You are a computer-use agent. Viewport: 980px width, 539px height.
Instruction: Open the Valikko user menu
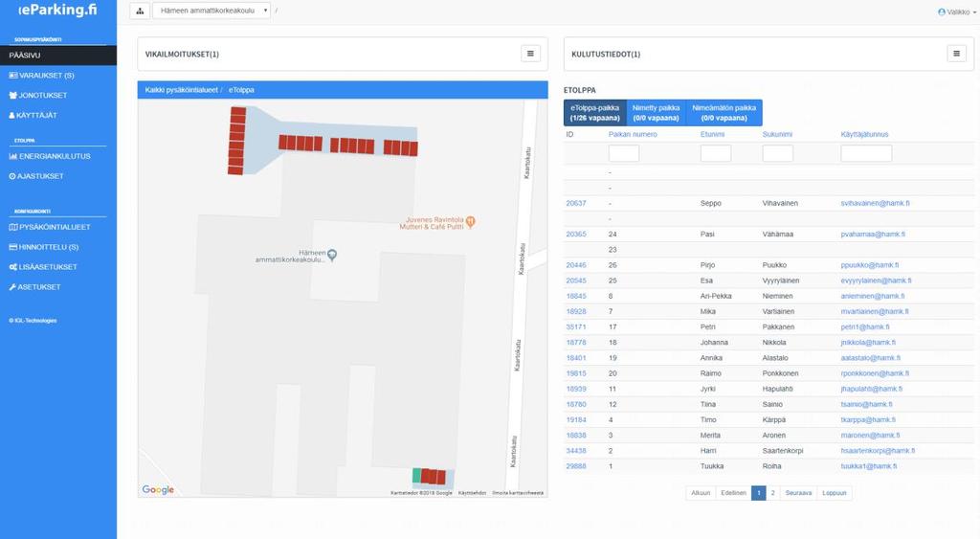pyautogui.click(x=957, y=11)
